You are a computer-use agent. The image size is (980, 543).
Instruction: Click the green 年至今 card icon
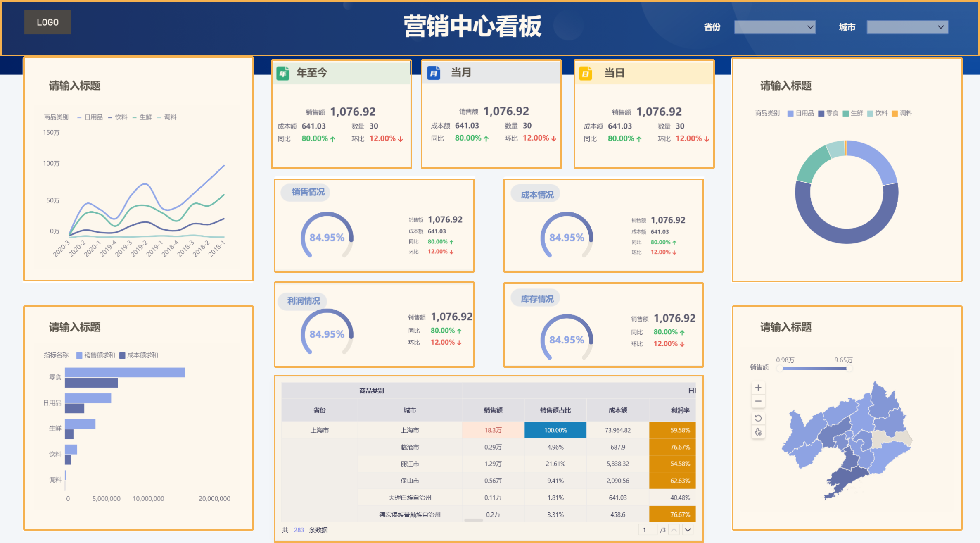283,74
